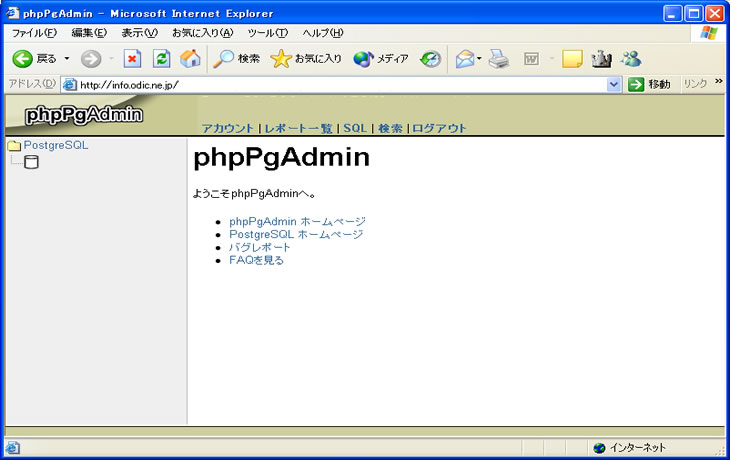Viewport: 730px width, 460px height.
Task: Go back with the green Back arrow
Action: pos(22,59)
